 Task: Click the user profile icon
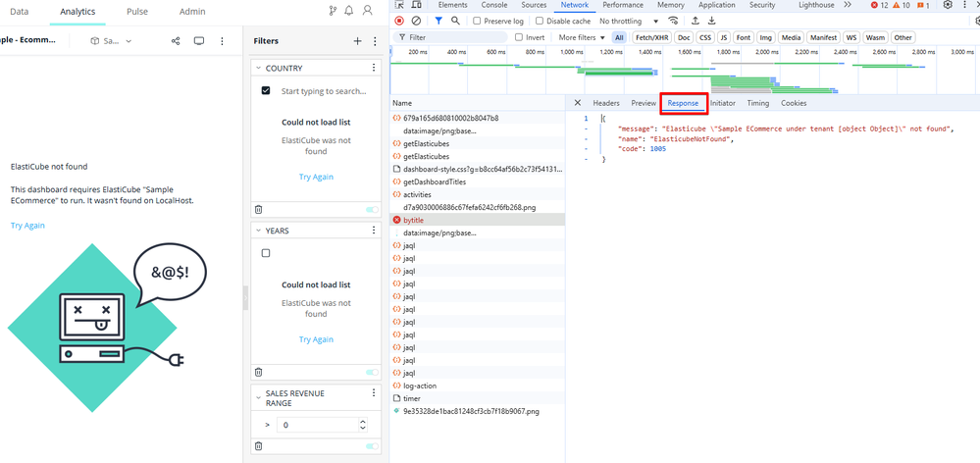coord(368,11)
